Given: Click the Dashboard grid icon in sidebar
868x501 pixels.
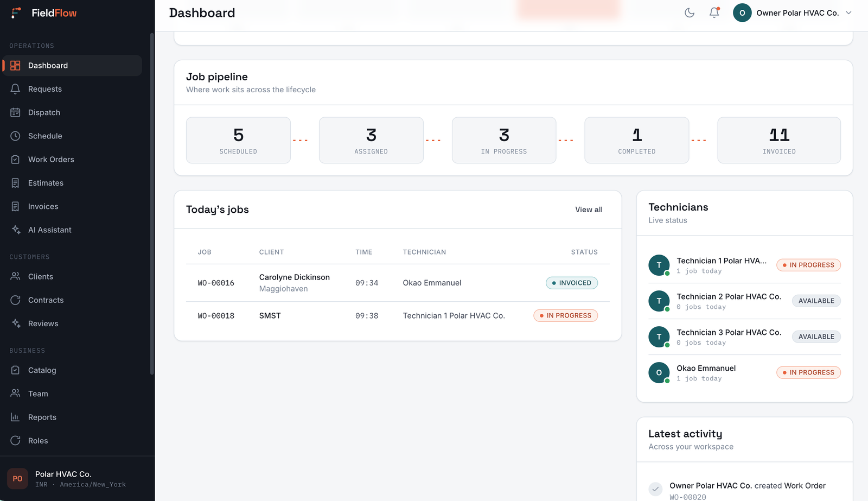Looking at the screenshot, I should point(15,66).
